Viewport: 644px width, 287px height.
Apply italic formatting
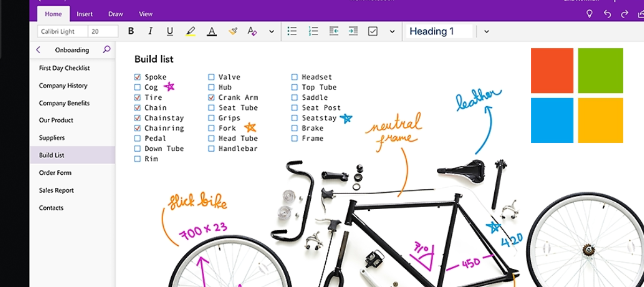pos(150,31)
